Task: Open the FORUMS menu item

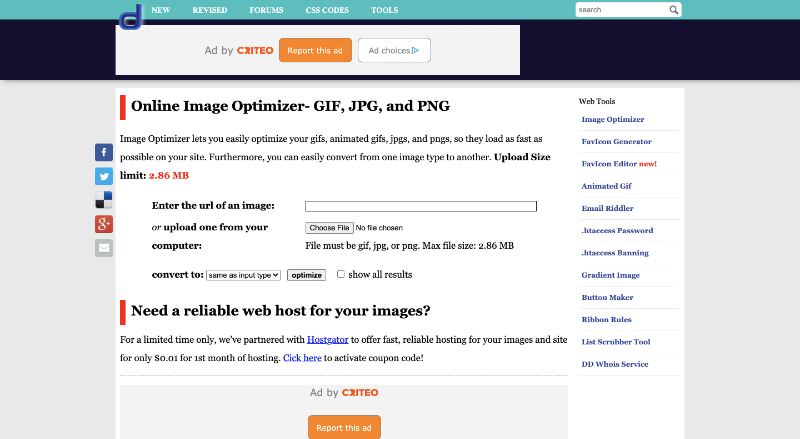Action: (266, 10)
